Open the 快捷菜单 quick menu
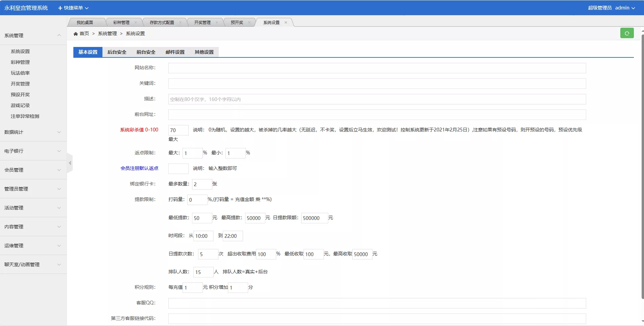644x326 pixels. 73,8
